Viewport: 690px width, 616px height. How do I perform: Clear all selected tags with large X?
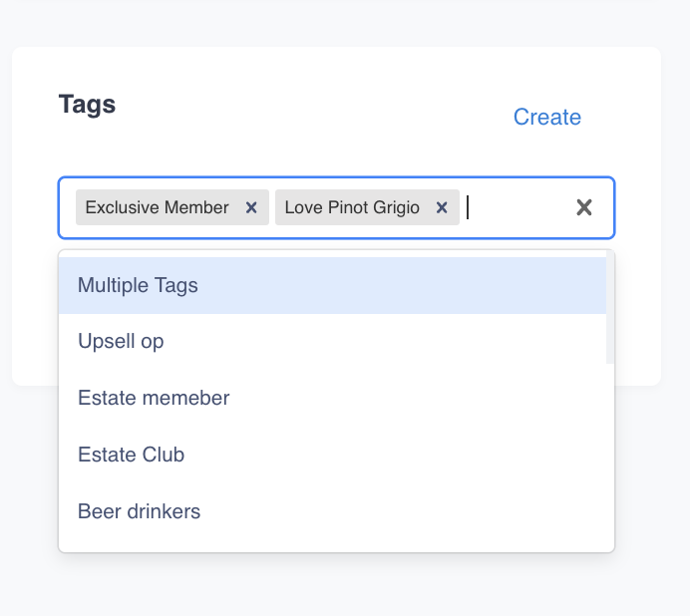584,207
